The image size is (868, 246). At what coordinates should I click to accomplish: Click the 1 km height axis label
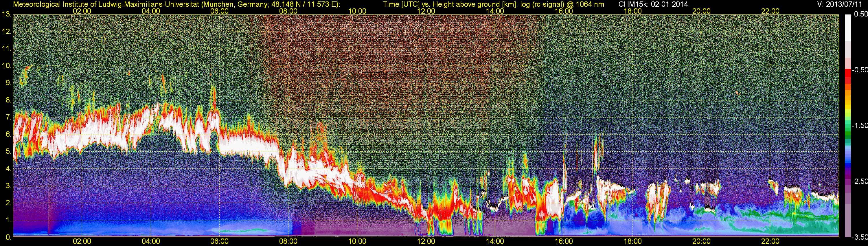[x=8, y=220]
